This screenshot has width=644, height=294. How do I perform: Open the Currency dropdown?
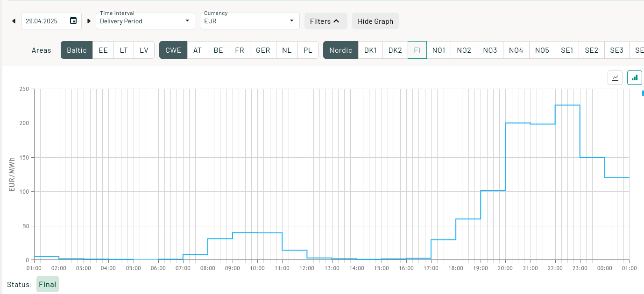point(249,21)
